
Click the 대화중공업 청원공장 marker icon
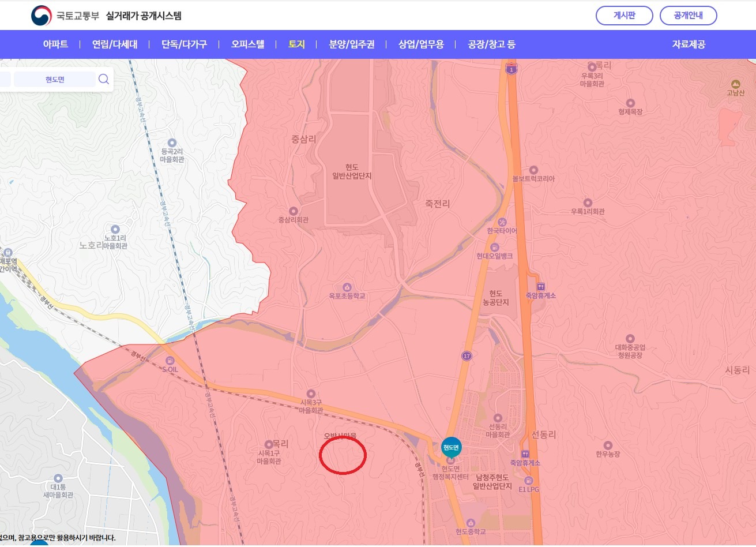pos(630,339)
